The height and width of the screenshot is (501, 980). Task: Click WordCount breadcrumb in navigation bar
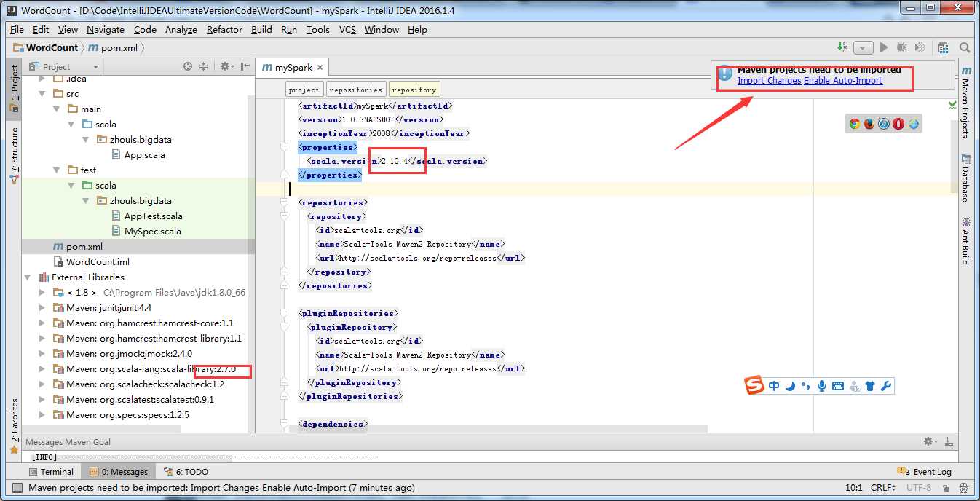click(45, 47)
